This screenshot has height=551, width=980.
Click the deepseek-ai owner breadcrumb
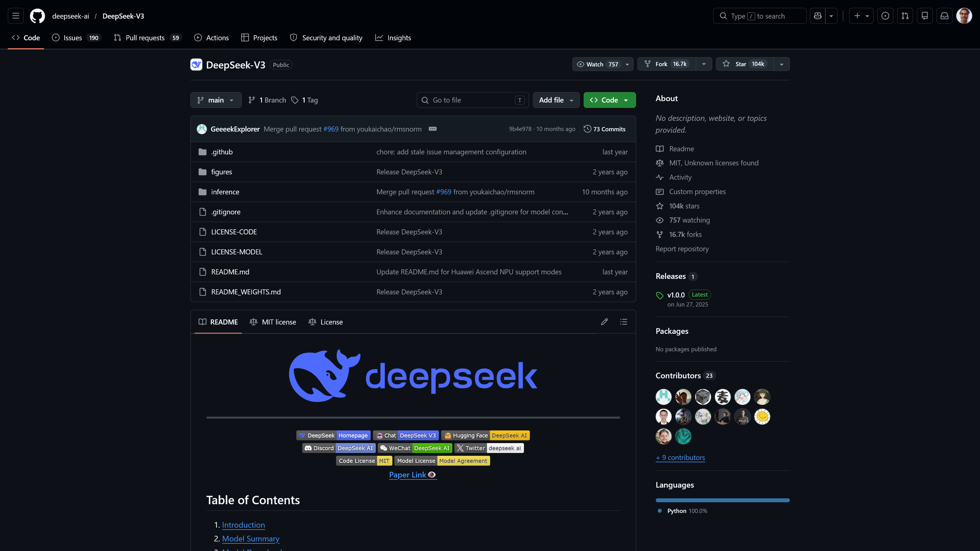click(x=71, y=16)
